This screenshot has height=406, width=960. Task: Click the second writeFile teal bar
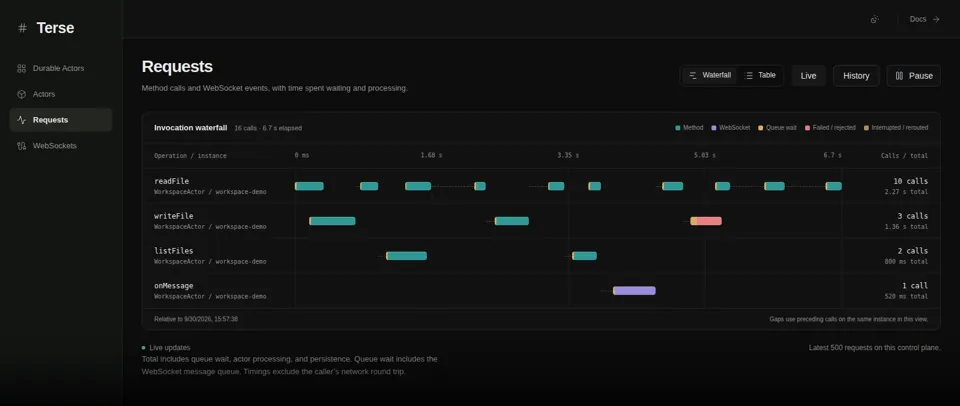512,221
